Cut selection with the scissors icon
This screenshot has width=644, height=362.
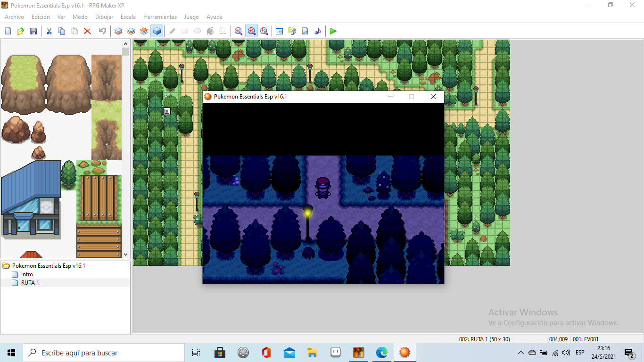tap(49, 31)
